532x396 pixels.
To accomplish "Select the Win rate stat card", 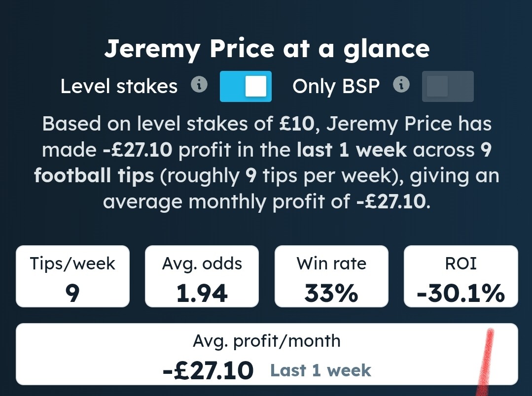I will [x=331, y=276].
